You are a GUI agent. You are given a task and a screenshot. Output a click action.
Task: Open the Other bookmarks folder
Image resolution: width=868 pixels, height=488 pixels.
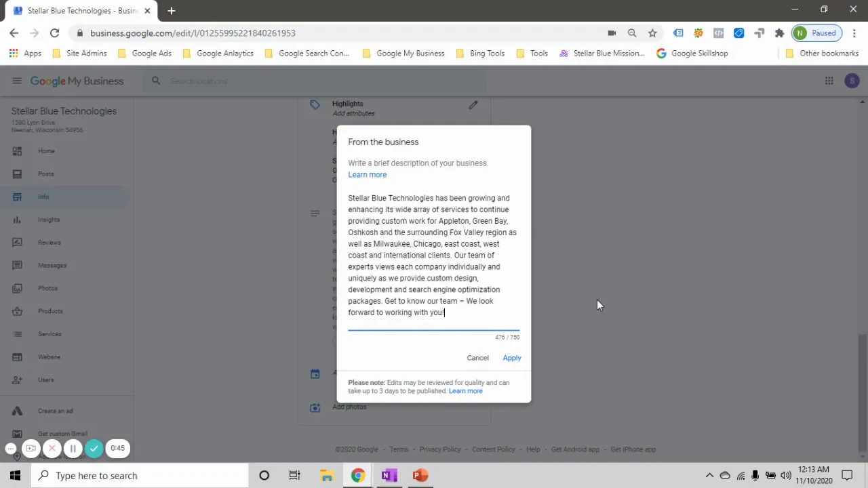coord(822,53)
